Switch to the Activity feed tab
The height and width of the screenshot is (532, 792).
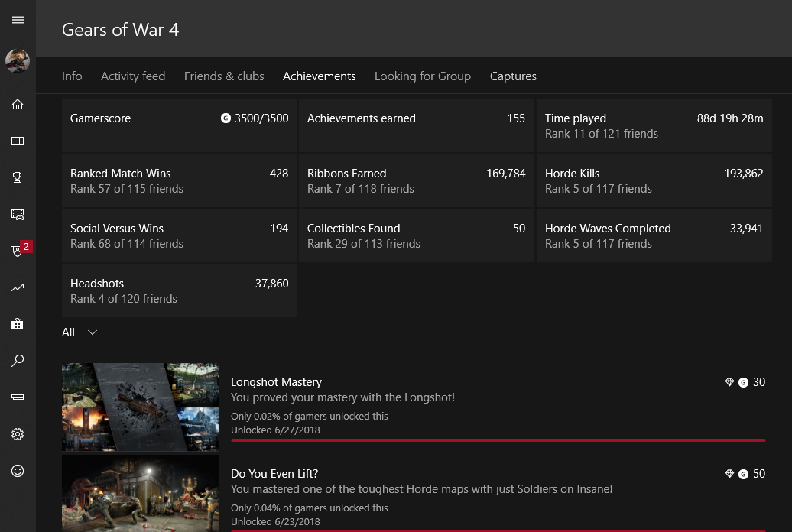[133, 76]
